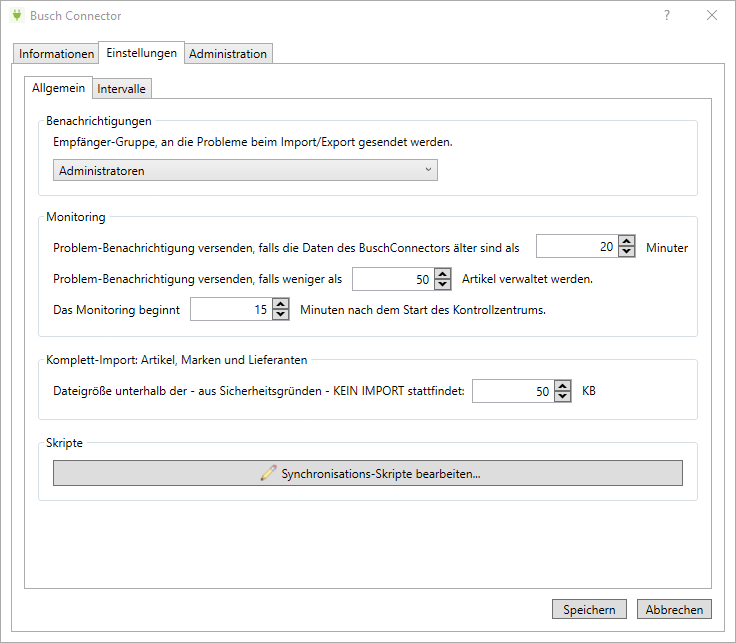Increase the minimum Artikel count
Image resolution: width=736 pixels, height=643 pixels.
pos(443,273)
